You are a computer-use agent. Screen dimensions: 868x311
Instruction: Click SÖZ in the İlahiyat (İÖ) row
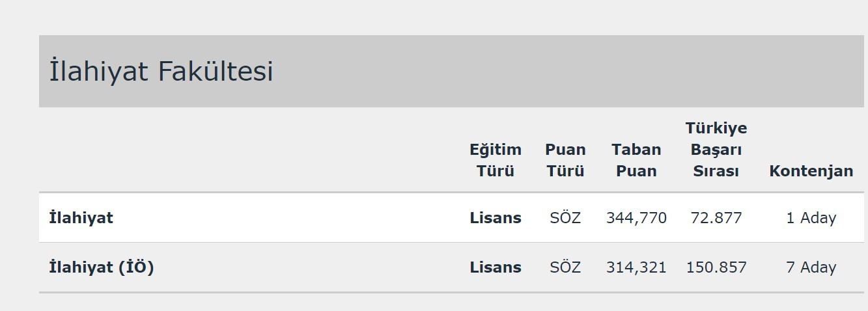pos(565,267)
